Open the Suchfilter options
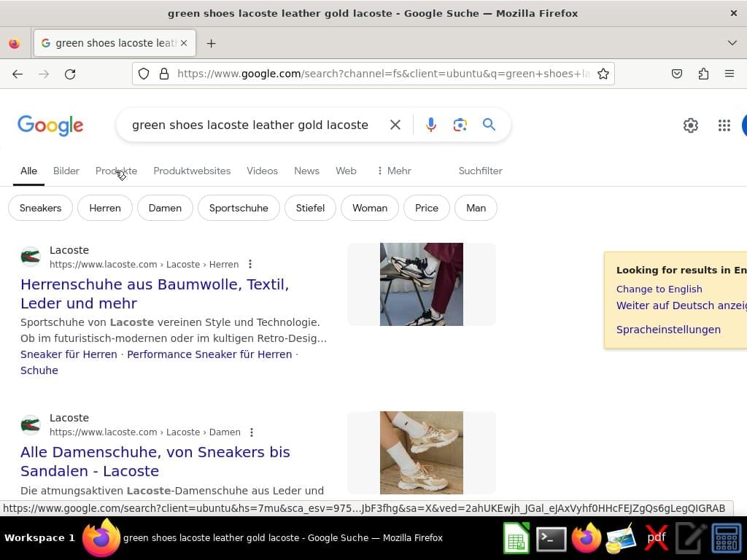747x560 pixels. coord(480,171)
